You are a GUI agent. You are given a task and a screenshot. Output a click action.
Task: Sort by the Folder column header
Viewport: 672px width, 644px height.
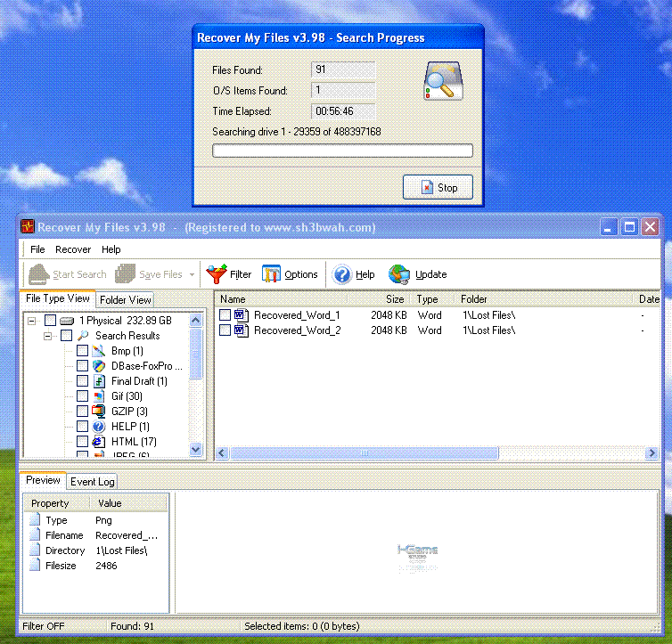click(544, 299)
